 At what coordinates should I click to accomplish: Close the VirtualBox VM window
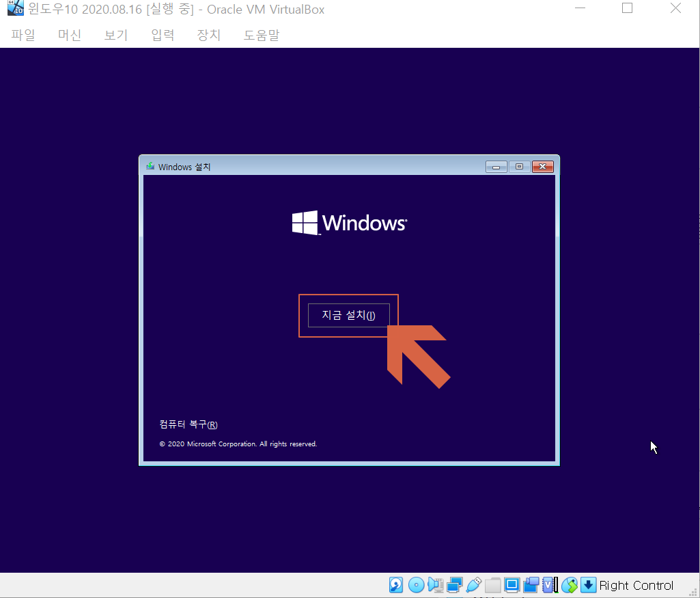click(x=675, y=8)
